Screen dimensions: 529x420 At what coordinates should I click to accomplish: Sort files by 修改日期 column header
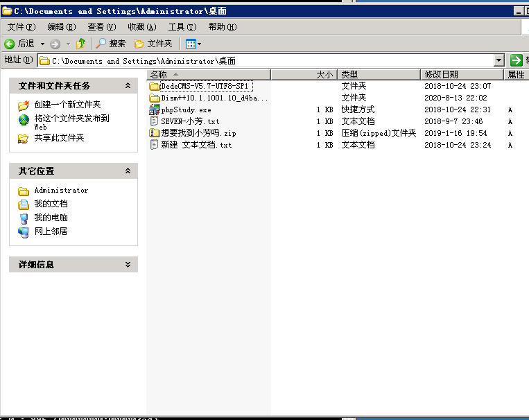click(x=441, y=74)
